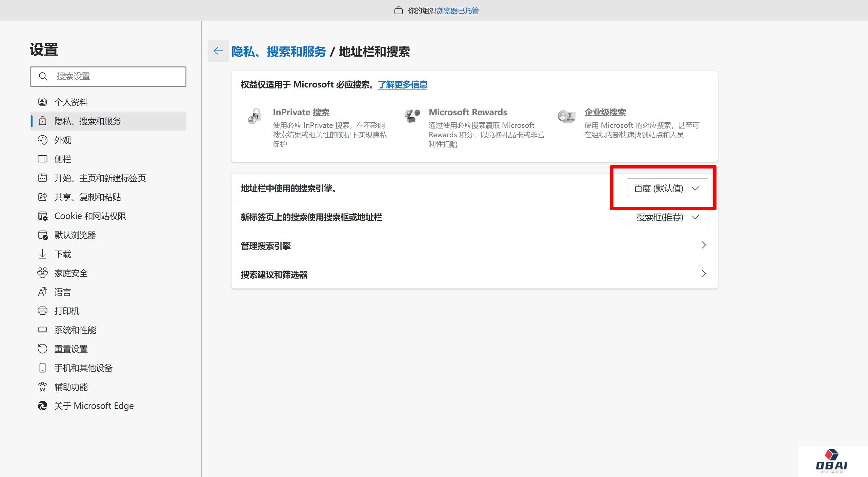Open 打印机 printer settings
This screenshot has width=868, height=477.
pos(67,311)
